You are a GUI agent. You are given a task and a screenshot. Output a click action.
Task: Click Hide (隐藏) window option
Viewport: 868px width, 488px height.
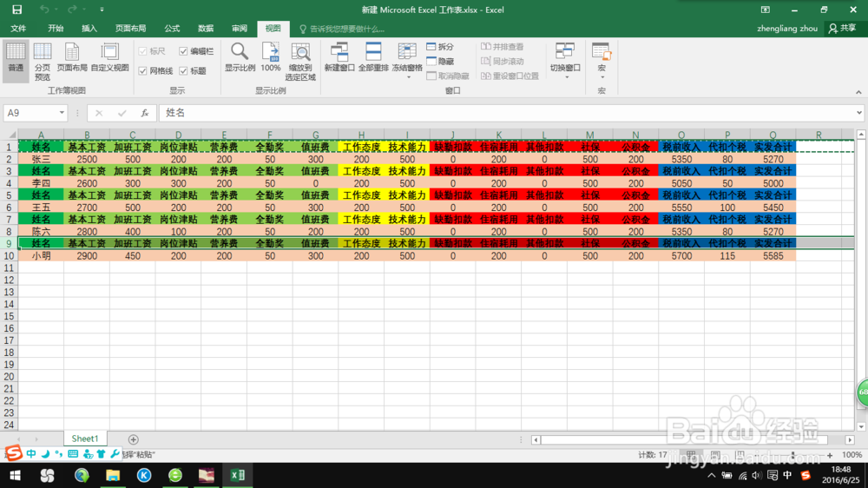tap(441, 62)
